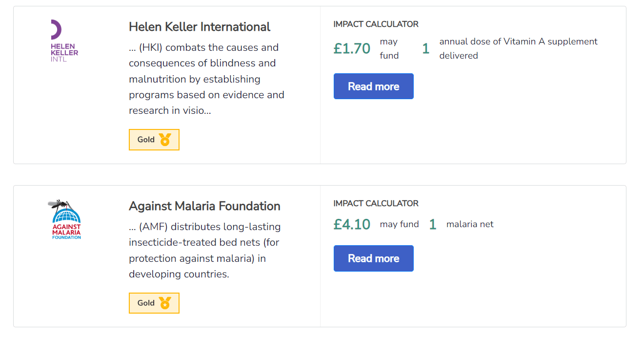Click the AMF bed nets description text
The image size is (644, 339).
pyautogui.click(x=204, y=250)
